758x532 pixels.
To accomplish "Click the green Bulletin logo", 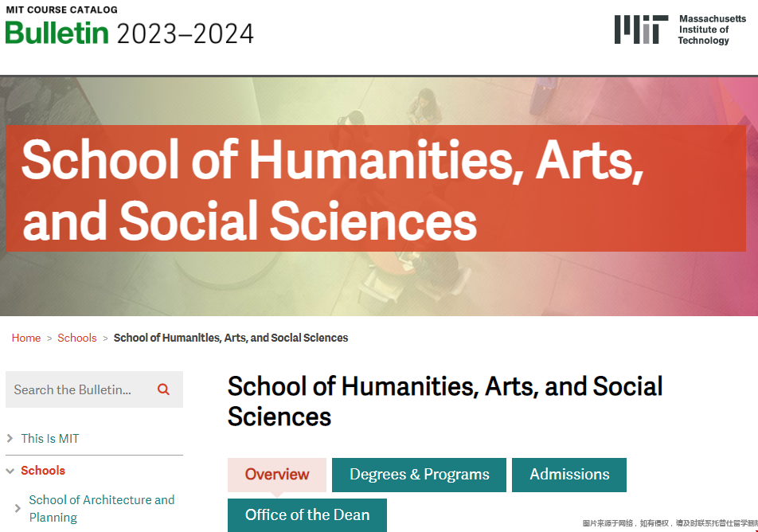I will tap(57, 33).
